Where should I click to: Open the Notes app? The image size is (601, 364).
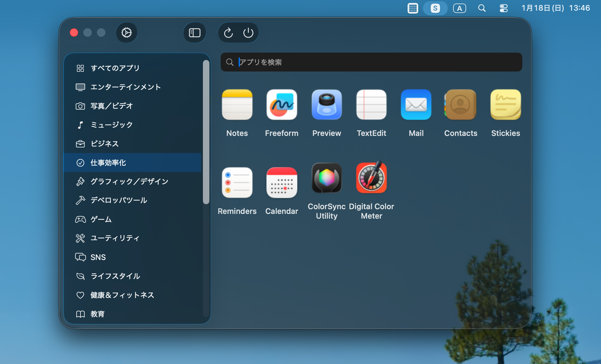click(237, 105)
